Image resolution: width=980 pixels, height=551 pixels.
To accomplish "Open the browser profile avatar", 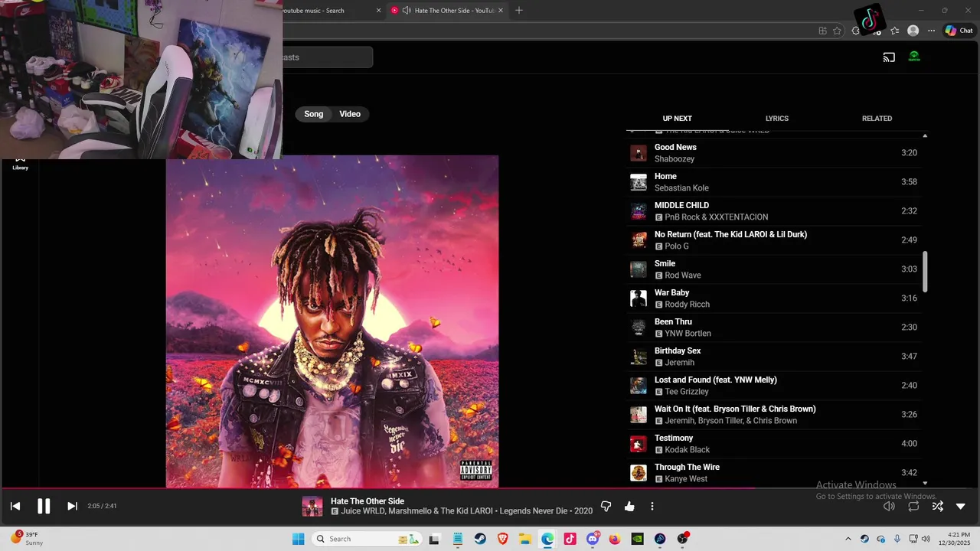I will tap(913, 31).
